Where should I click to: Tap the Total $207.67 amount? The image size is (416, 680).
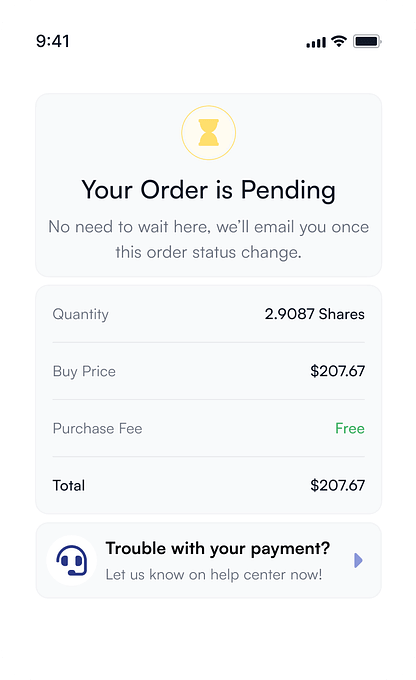pos(337,485)
